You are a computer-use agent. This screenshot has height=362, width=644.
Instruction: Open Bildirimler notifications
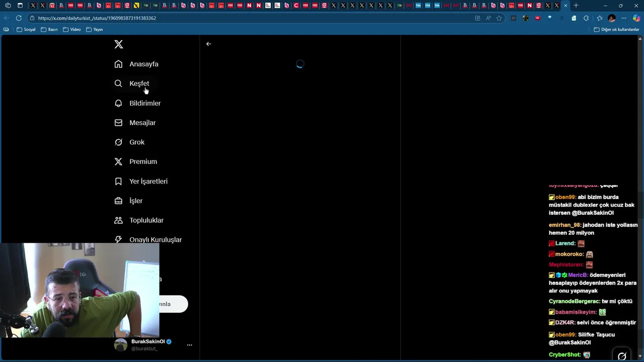tap(137, 103)
